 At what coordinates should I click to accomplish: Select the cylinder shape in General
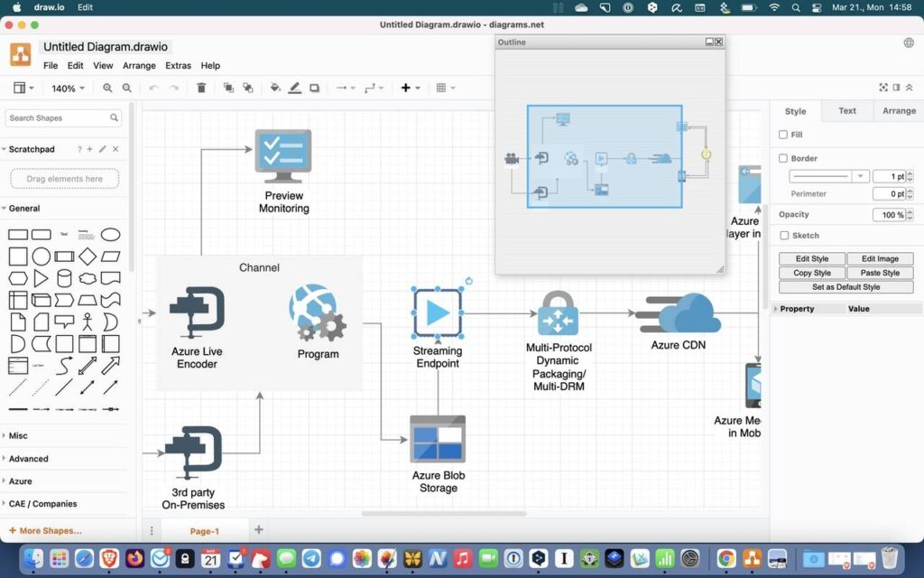pos(64,278)
